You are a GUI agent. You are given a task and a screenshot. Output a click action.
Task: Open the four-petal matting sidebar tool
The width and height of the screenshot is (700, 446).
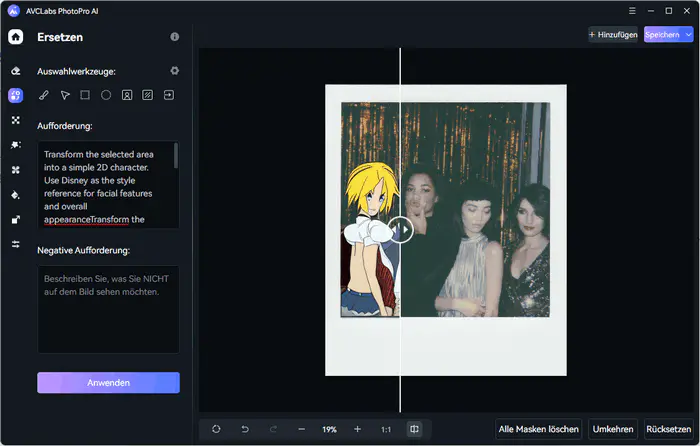pyautogui.click(x=16, y=170)
